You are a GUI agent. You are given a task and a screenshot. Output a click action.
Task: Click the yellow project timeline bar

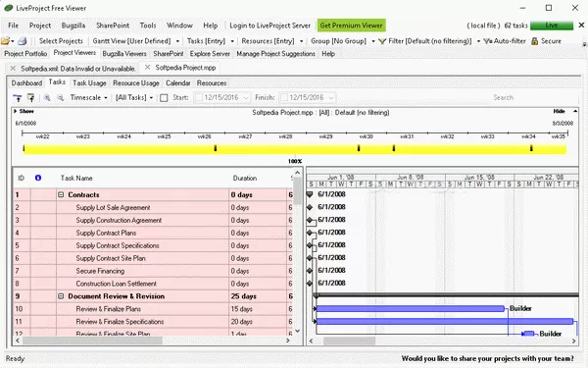coord(295,149)
